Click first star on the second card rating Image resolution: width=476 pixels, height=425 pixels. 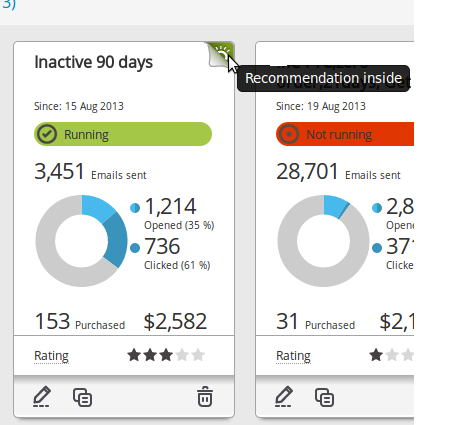376,355
